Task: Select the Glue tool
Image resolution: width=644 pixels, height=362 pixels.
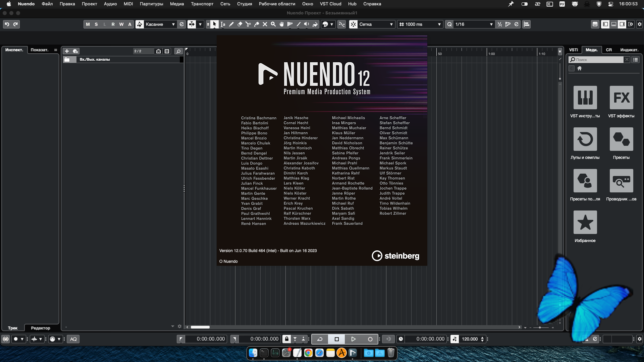Action: pyautogui.click(x=257, y=24)
